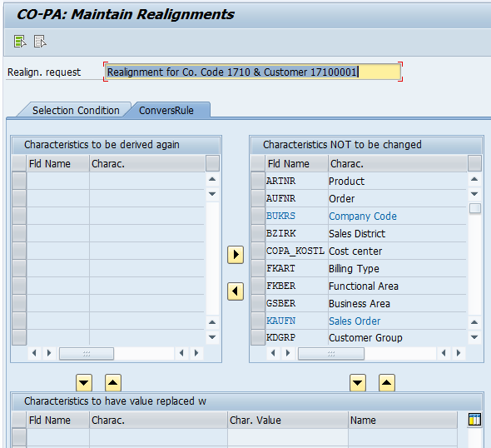This screenshot has height=448, width=491.
Task: Open the ConversRule tab
Action: 166,110
